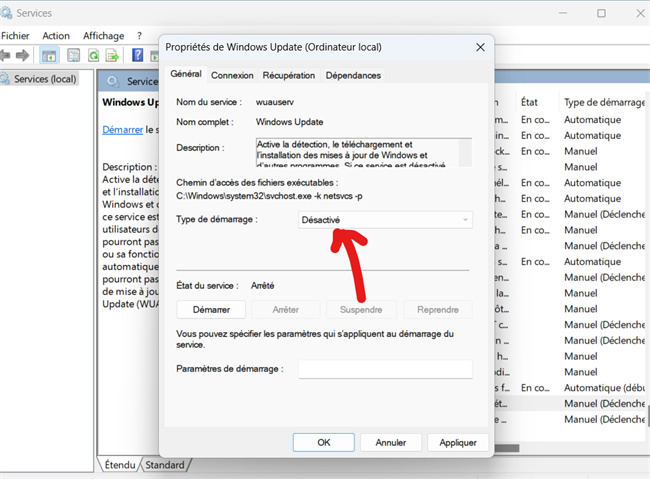The width and height of the screenshot is (650, 479).
Task: Close the Windows Update properties dialog
Action: coord(480,47)
